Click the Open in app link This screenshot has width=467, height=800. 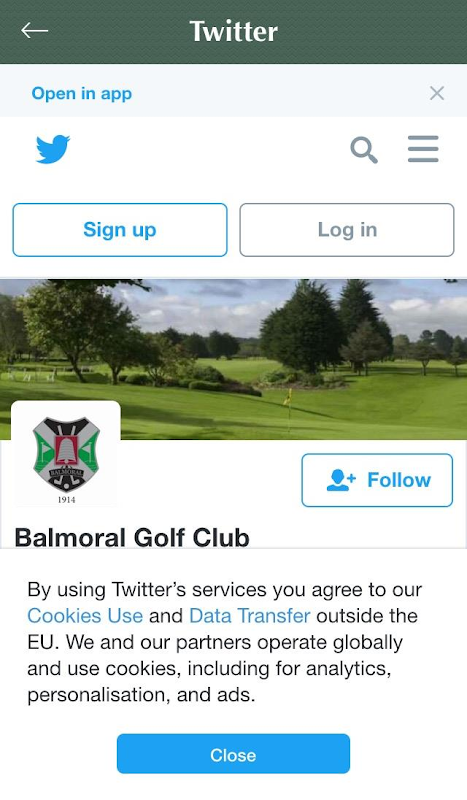(82, 94)
